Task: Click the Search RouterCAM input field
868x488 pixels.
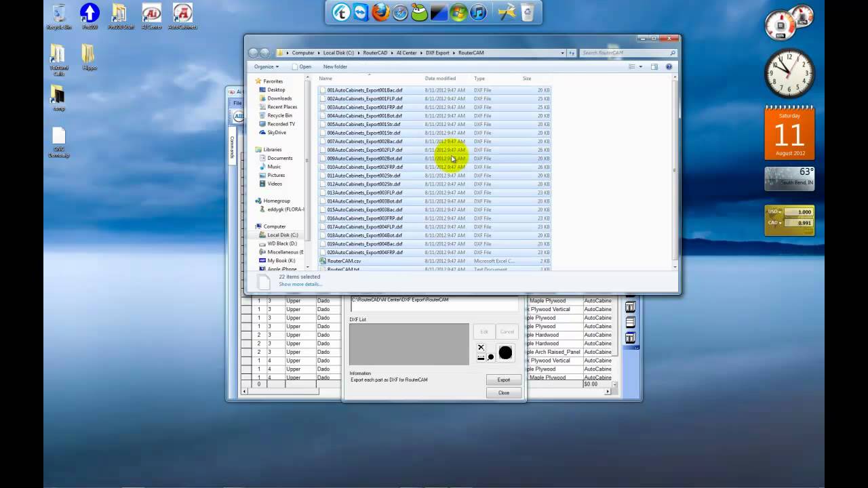Action: tap(628, 52)
